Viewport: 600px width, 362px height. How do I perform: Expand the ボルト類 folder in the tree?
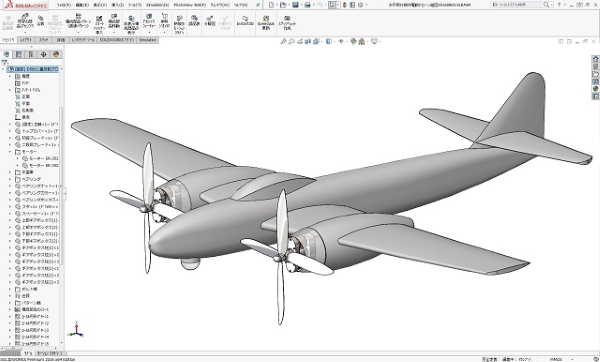click(10, 289)
